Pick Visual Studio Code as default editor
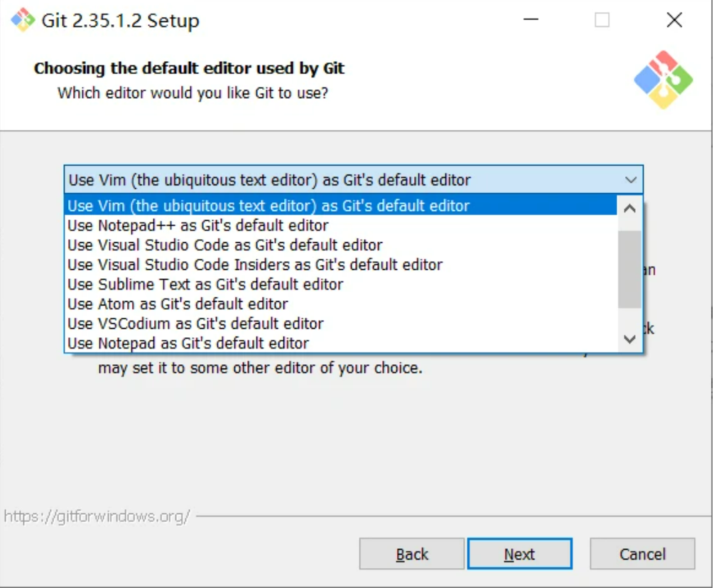Viewport: 714px width, 588px height. 225,245
